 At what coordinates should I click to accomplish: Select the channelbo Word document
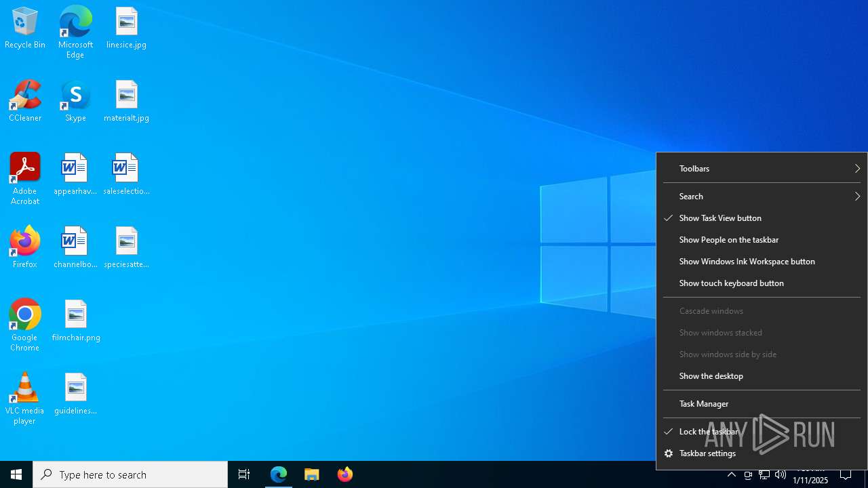click(x=75, y=248)
